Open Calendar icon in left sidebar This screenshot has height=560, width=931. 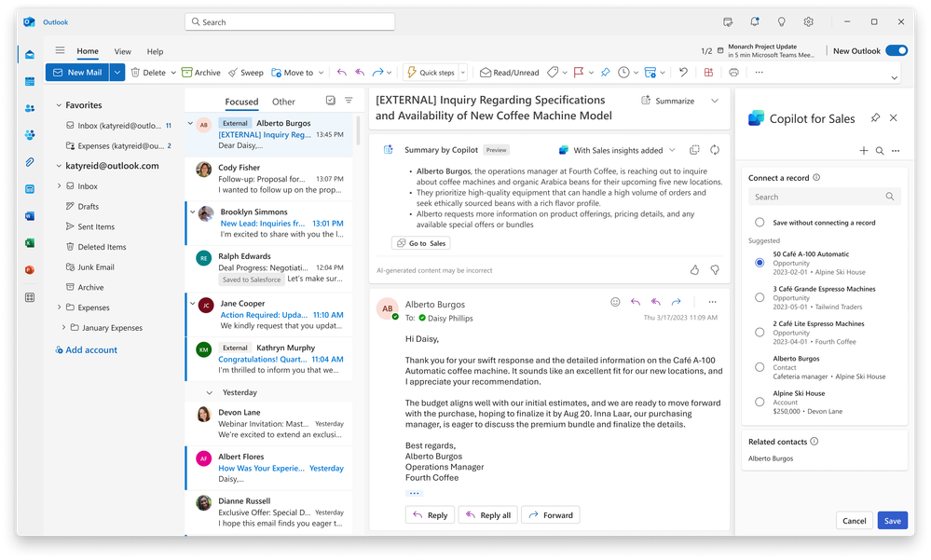[30, 81]
